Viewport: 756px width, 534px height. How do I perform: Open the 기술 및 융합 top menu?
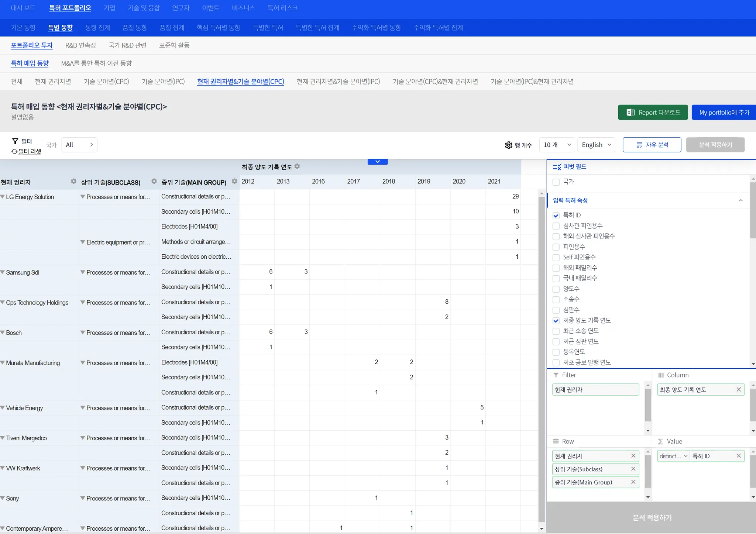[143, 8]
